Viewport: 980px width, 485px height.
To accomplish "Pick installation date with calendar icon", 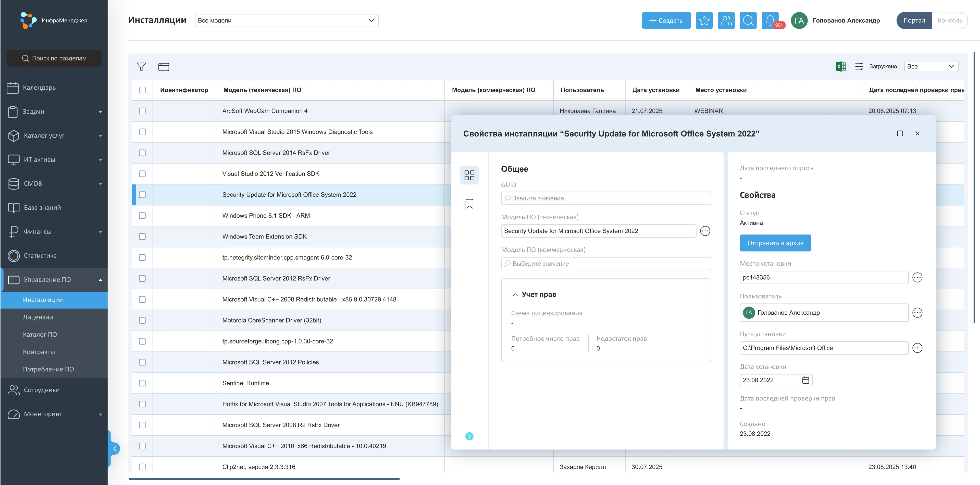I will tap(805, 380).
